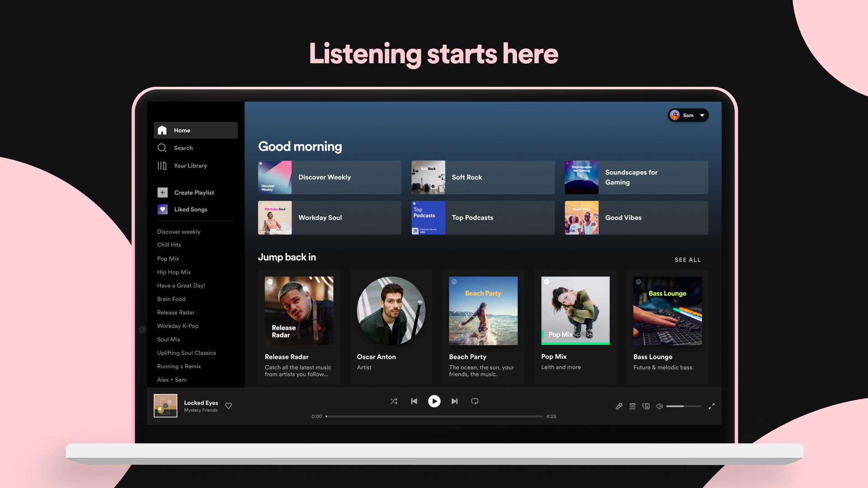Open Liked Songs via the heart icon
Image resolution: width=868 pixels, height=488 pixels.
[162, 209]
